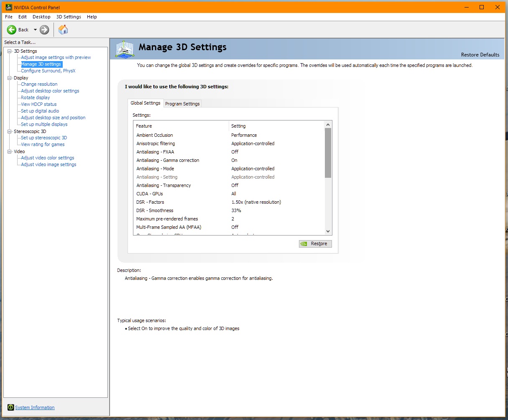The height and width of the screenshot is (420, 508).
Task: Open Change resolution page
Action: pos(39,84)
